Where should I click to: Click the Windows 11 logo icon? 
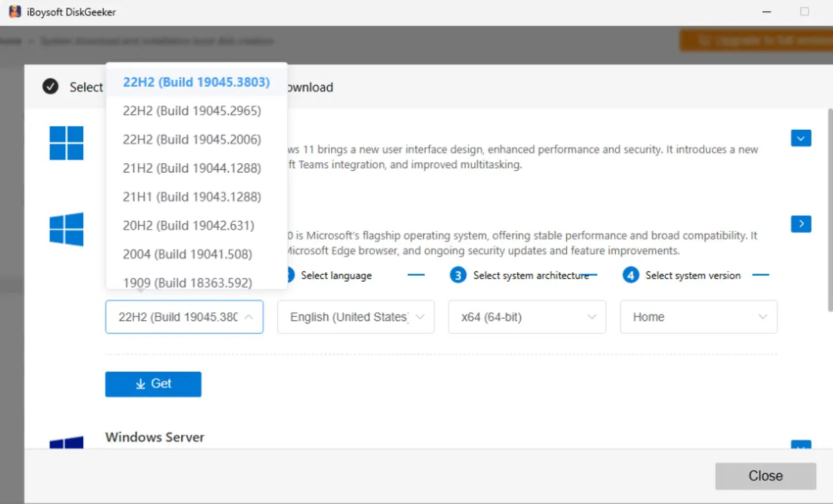66,143
